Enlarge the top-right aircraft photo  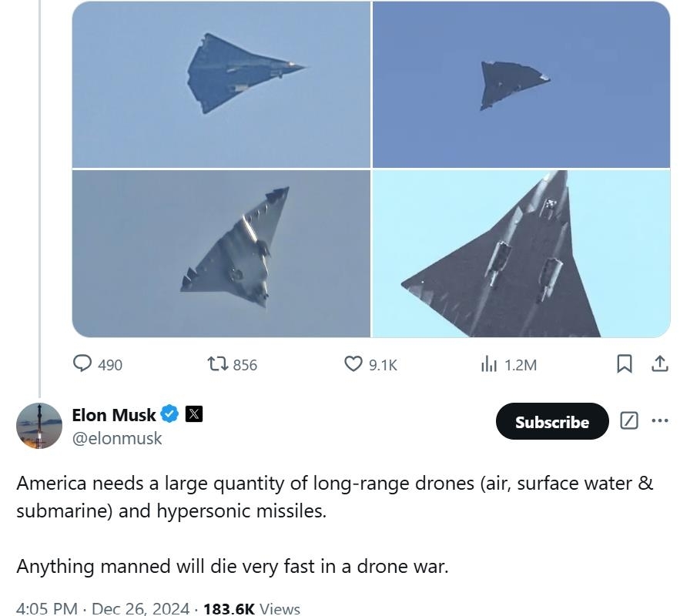521,84
